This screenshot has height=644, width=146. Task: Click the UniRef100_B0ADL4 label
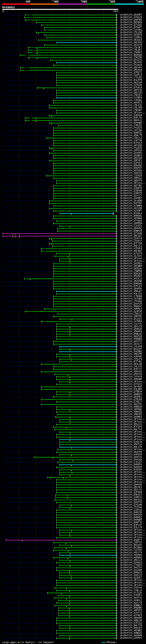131,213
